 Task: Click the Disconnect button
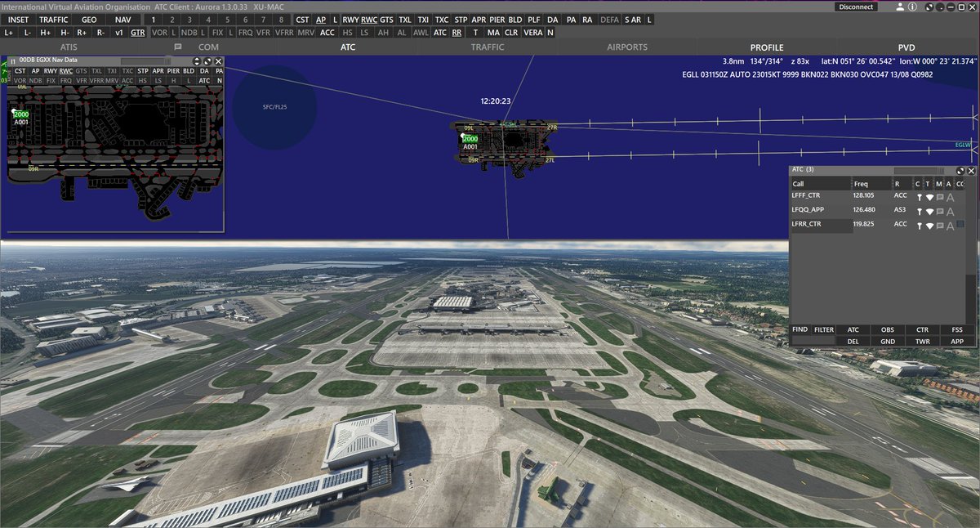(856, 7)
